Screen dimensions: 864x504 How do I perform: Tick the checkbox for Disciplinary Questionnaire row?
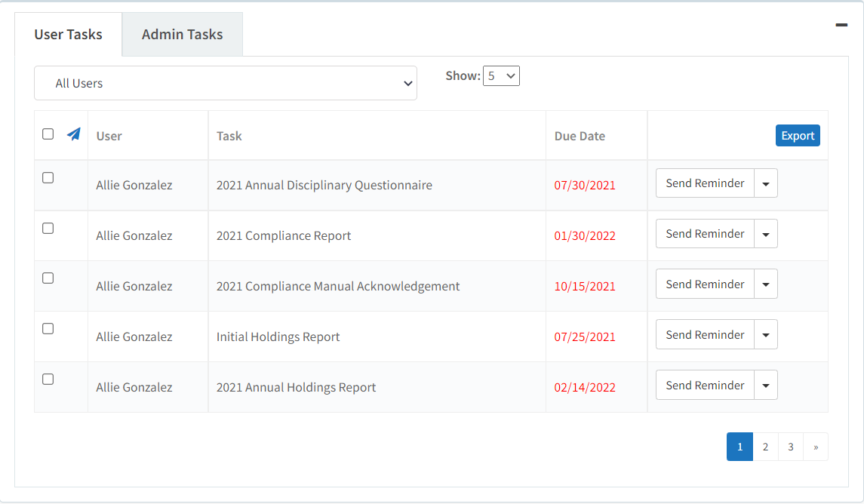(x=48, y=177)
